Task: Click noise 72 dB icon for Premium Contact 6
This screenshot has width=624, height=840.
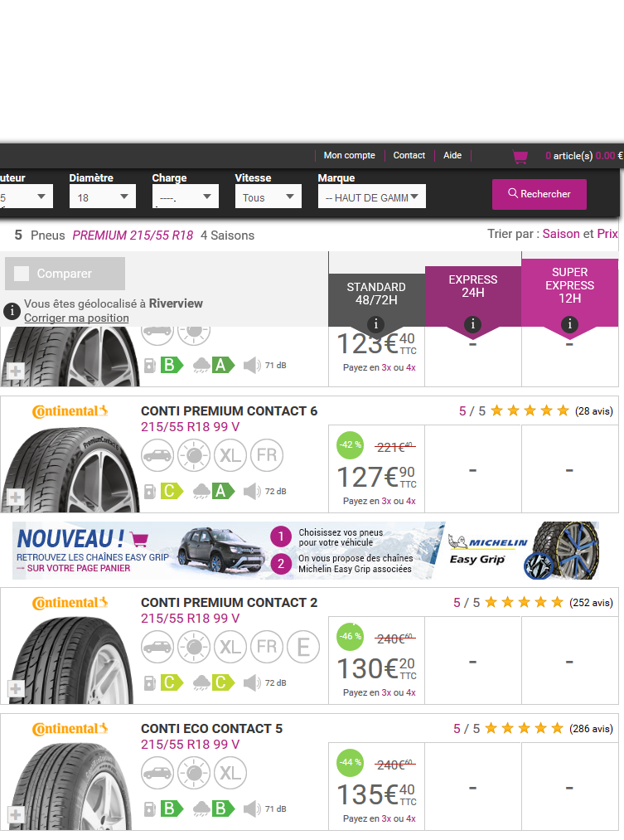Action: click(252, 491)
